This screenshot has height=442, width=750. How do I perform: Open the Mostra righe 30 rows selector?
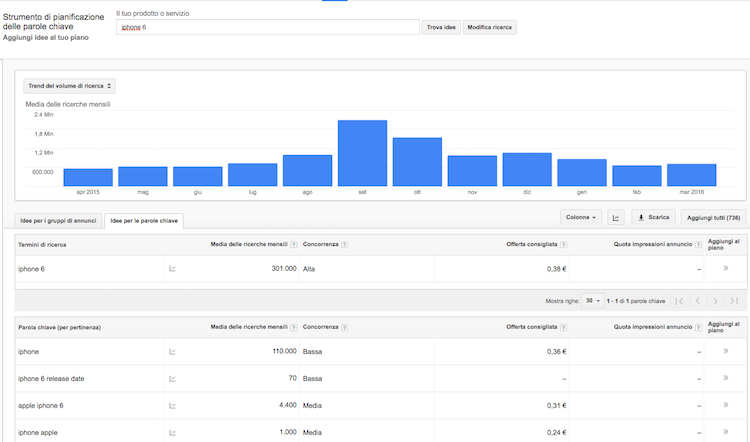[592, 300]
